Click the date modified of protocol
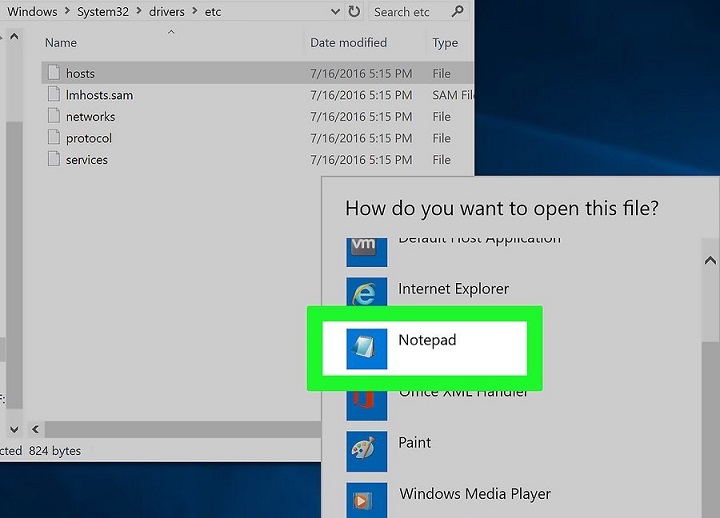720x518 pixels. [x=361, y=138]
